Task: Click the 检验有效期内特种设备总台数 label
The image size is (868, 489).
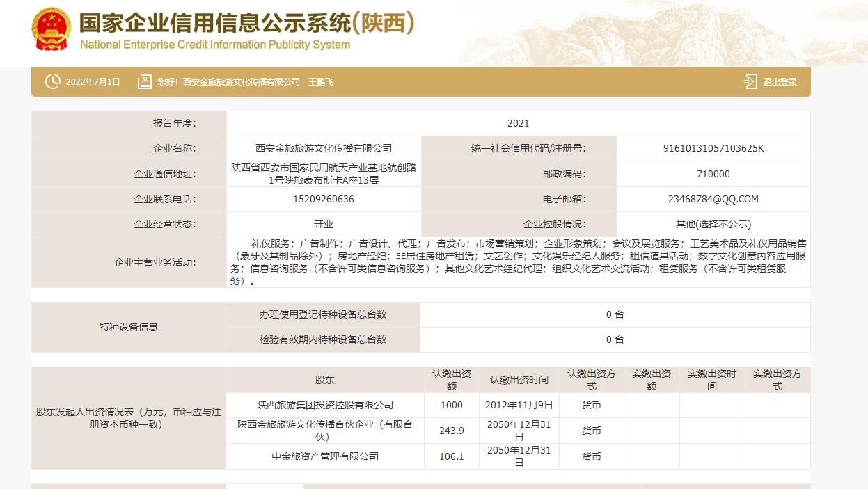Action: tap(323, 339)
